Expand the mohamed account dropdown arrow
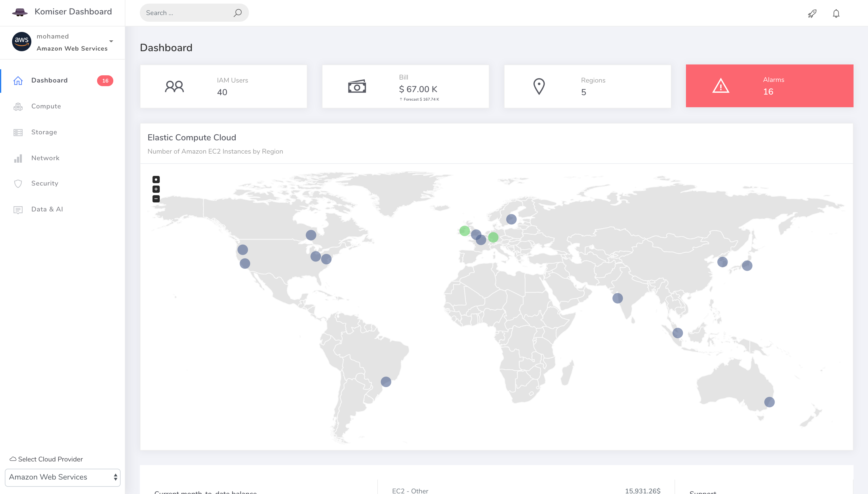The height and width of the screenshot is (494, 868). pyautogui.click(x=111, y=41)
